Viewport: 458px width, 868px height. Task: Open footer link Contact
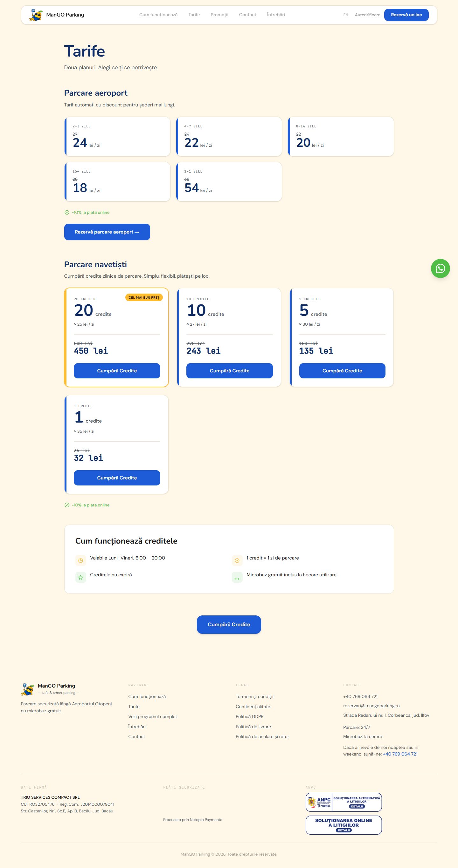tap(136, 736)
